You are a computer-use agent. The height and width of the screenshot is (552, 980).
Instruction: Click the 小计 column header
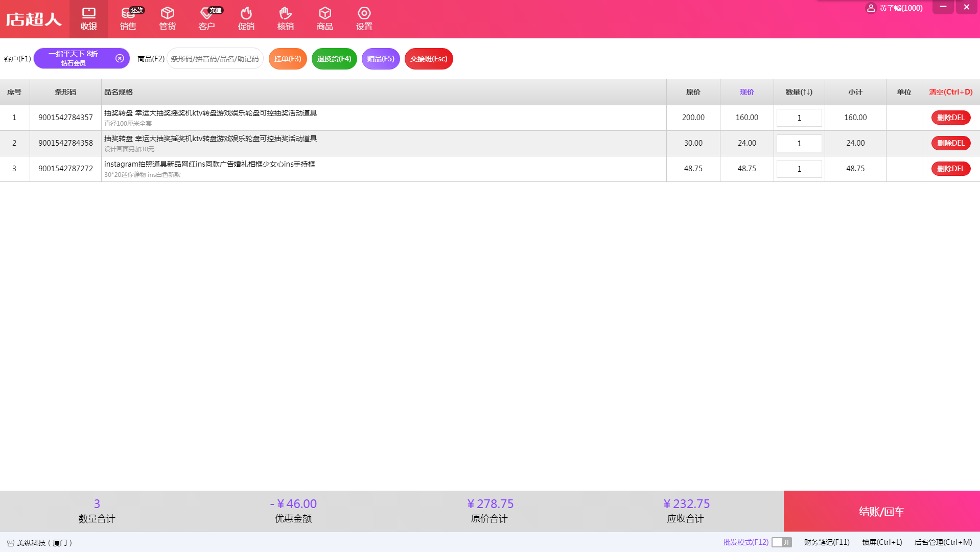[x=855, y=92]
